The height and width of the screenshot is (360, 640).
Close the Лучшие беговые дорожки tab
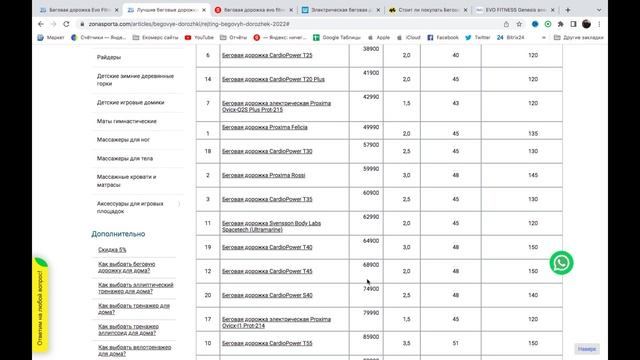(204, 10)
